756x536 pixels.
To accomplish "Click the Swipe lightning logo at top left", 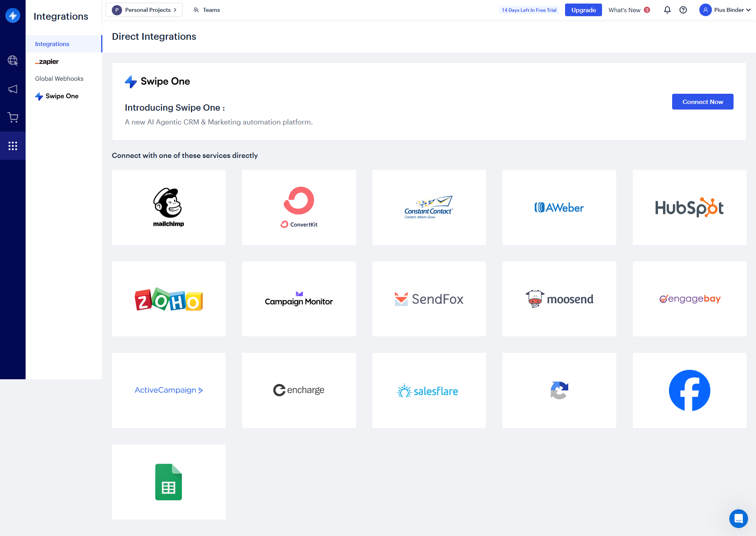I will point(13,15).
